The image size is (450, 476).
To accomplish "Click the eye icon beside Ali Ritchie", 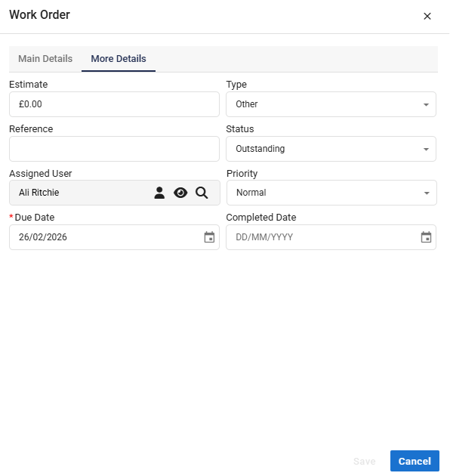I will (180, 193).
